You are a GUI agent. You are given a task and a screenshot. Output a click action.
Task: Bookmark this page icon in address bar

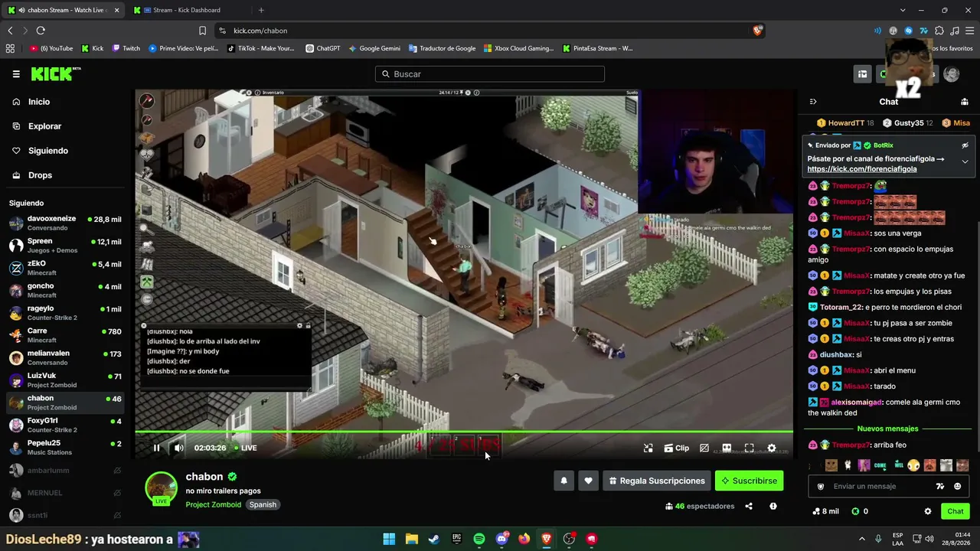tap(202, 31)
